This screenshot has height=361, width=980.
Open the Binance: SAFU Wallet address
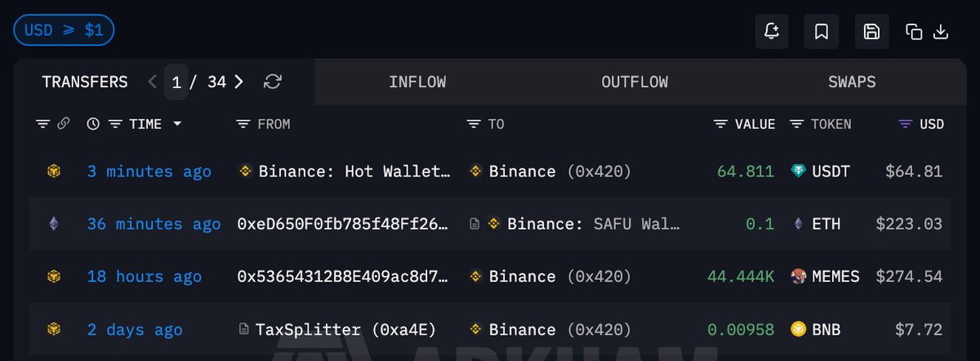(x=593, y=224)
